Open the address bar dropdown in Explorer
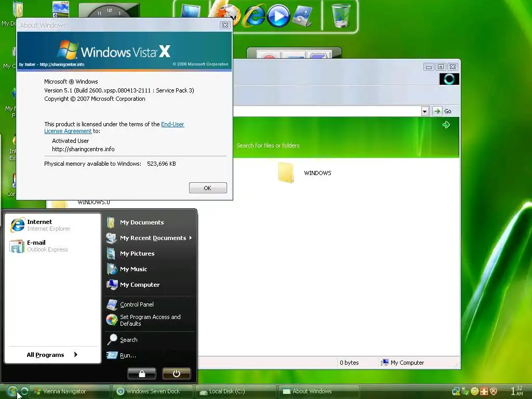532x399 pixels. pyautogui.click(x=424, y=111)
